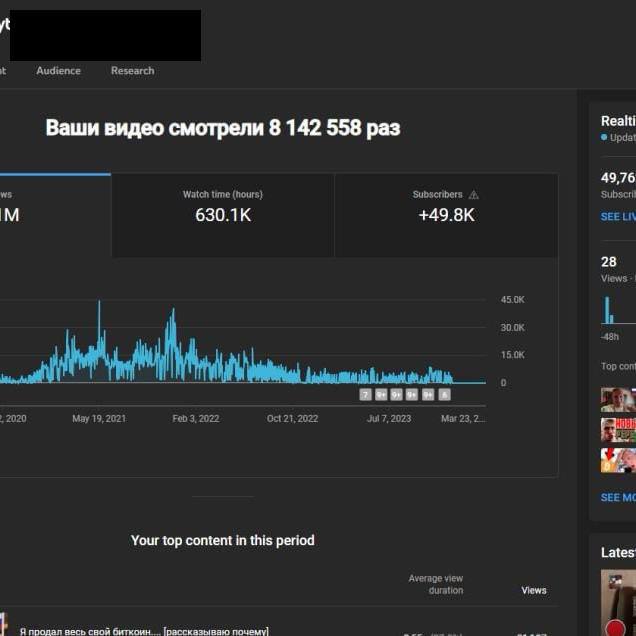Open the Latest video thumbnail
This screenshot has width=636, height=636.
click(x=618, y=603)
